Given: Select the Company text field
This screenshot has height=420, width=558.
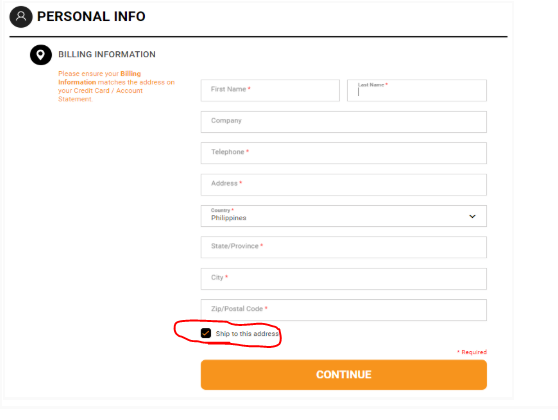Looking at the screenshot, I should coord(344,122).
